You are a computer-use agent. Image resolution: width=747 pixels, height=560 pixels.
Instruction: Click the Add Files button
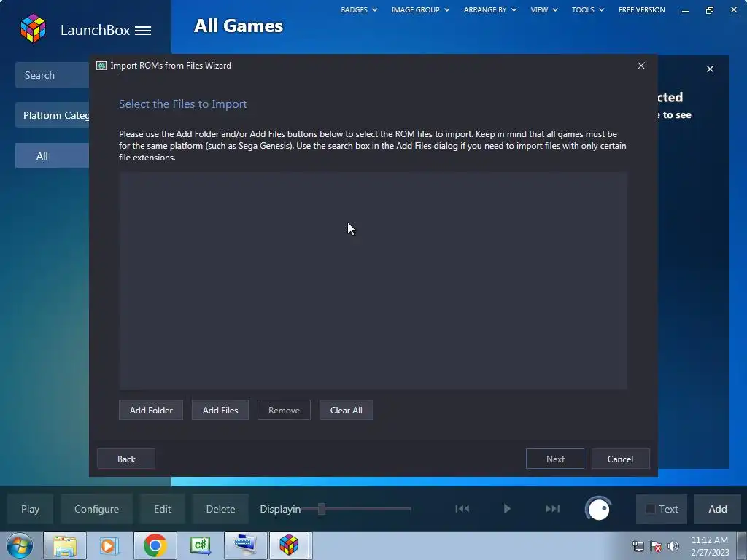tap(220, 410)
